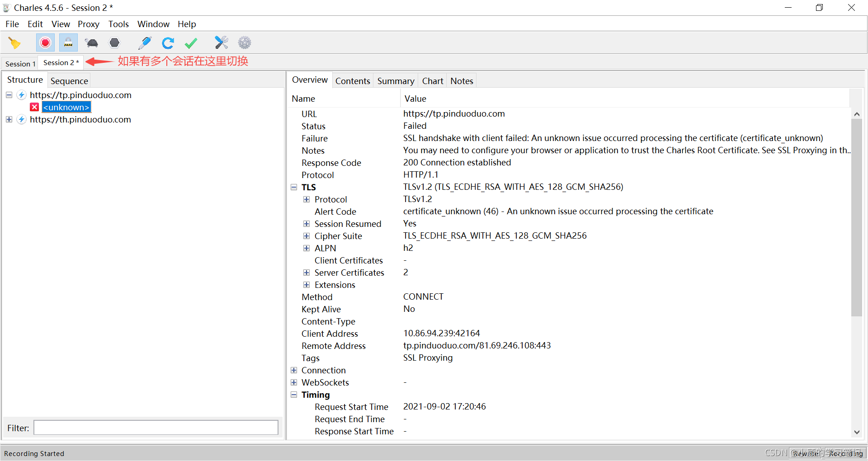Image resolution: width=868 pixels, height=461 pixels.
Task: Open the Edit menu
Action: click(x=35, y=24)
